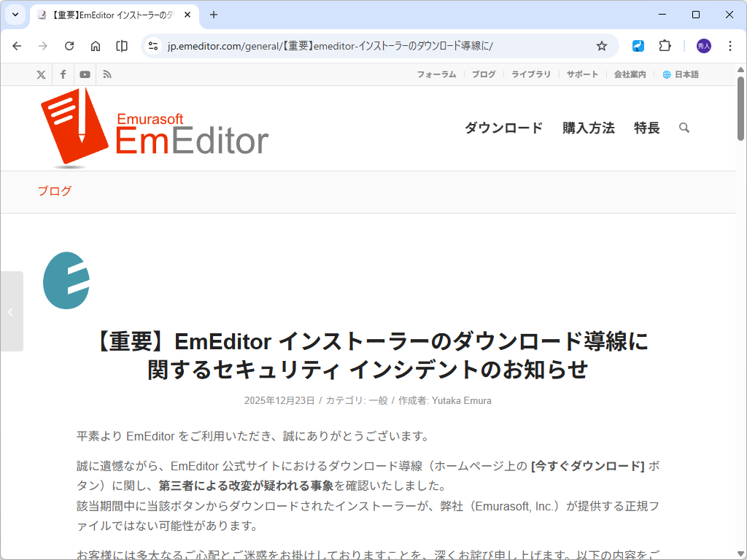The height and width of the screenshot is (560, 747).
Task: Click the teal author avatar image
Action: 66,281
